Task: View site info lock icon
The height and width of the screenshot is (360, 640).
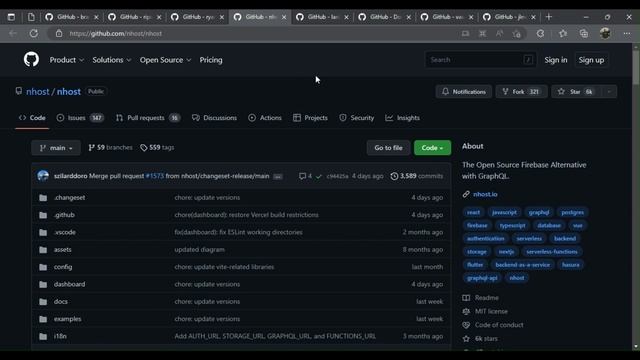Action: click(59, 33)
